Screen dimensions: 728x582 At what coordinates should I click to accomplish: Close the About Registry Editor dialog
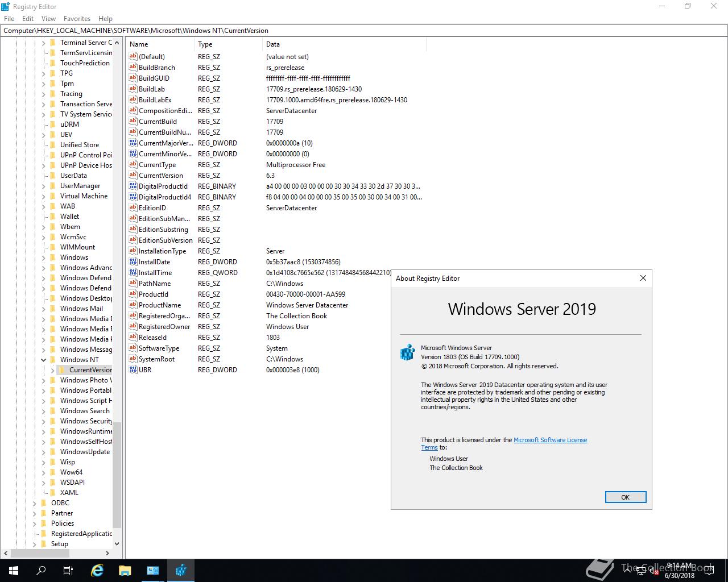pyautogui.click(x=643, y=278)
